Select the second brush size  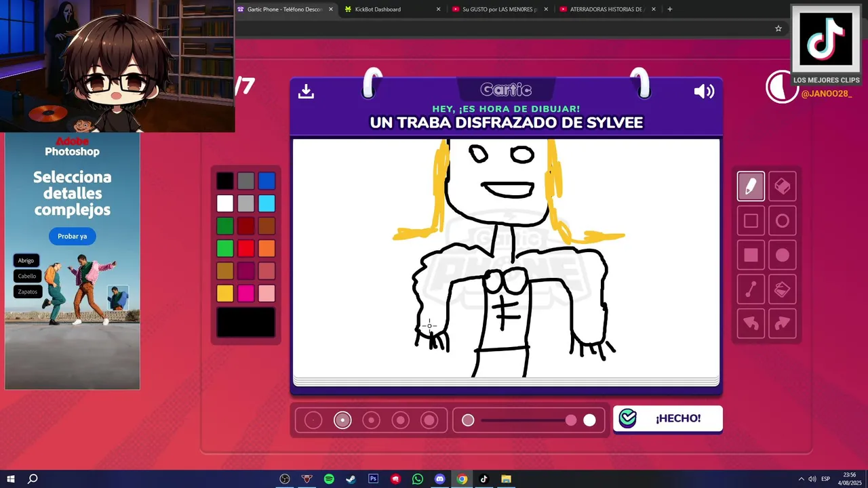(x=342, y=420)
